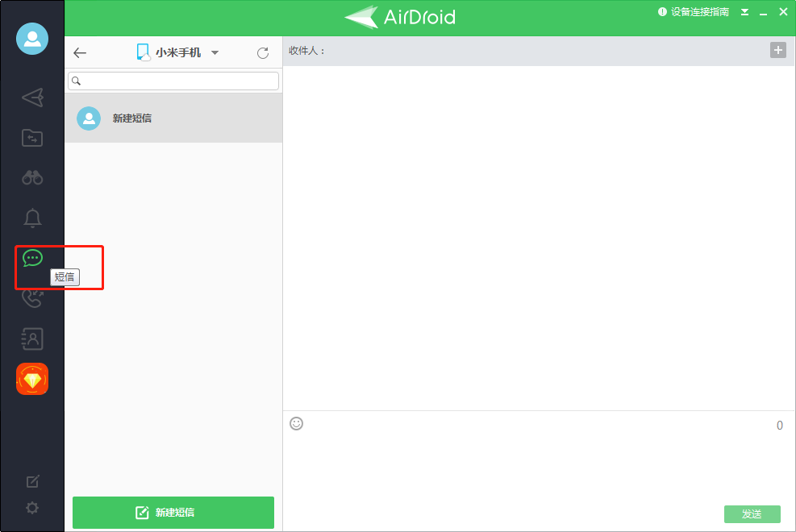Click the 收件人 recipient field

[525, 51]
